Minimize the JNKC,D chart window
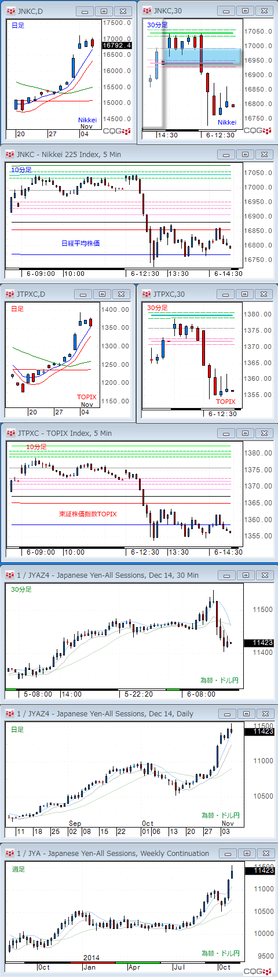278x980 pixels. 85,12
